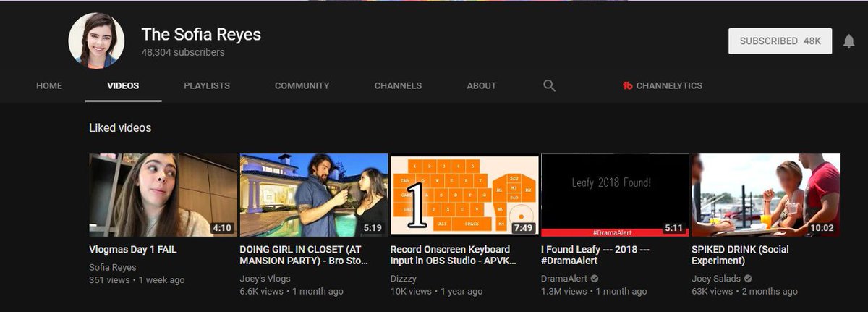Switch to the Home tab
The width and height of the screenshot is (868, 312).
[49, 85]
